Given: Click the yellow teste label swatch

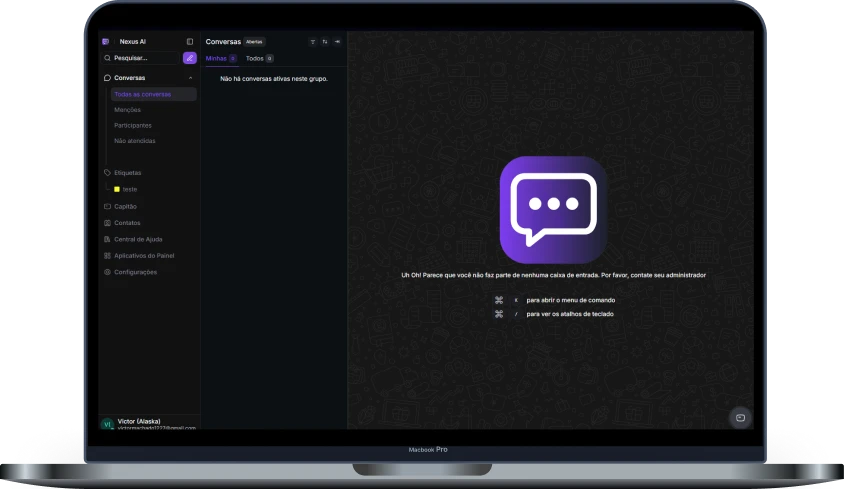Looking at the screenshot, I should [x=117, y=189].
